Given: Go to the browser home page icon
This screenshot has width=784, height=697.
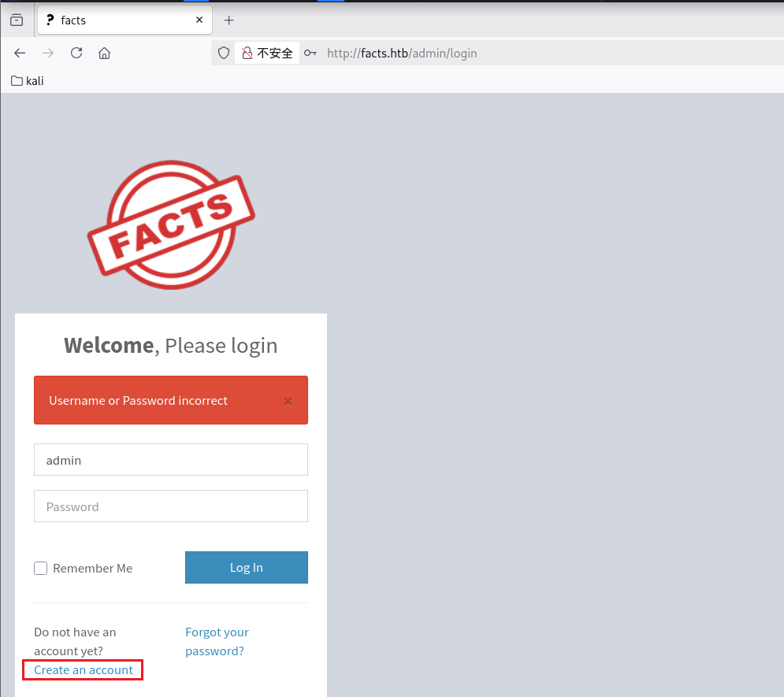Looking at the screenshot, I should tap(104, 54).
